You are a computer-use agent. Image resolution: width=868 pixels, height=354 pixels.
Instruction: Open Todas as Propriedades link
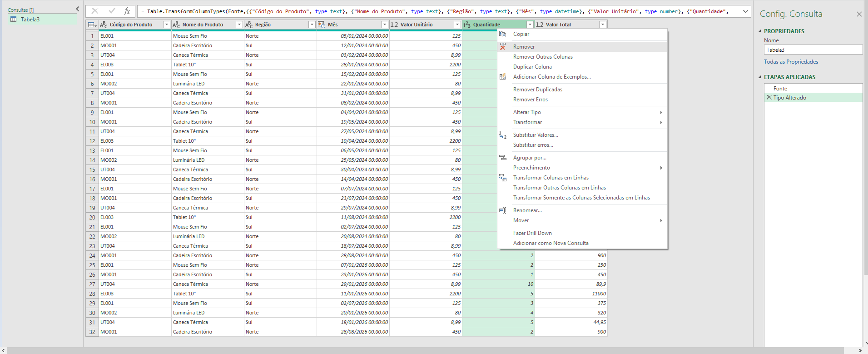point(791,62)
